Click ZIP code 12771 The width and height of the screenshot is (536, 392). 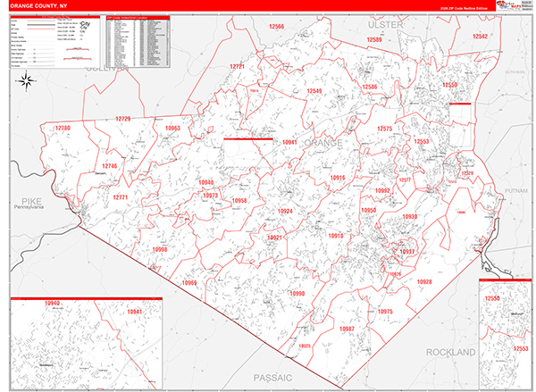120,197
